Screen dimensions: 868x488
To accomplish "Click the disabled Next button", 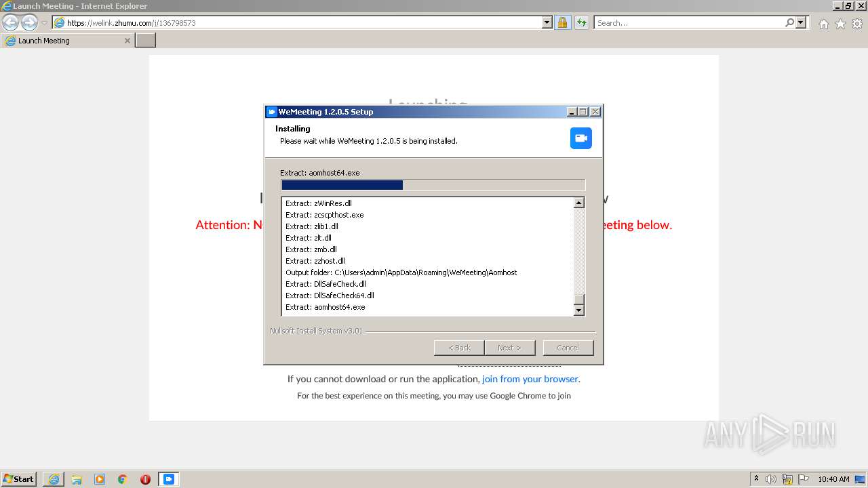I will (x=510, y=348).
